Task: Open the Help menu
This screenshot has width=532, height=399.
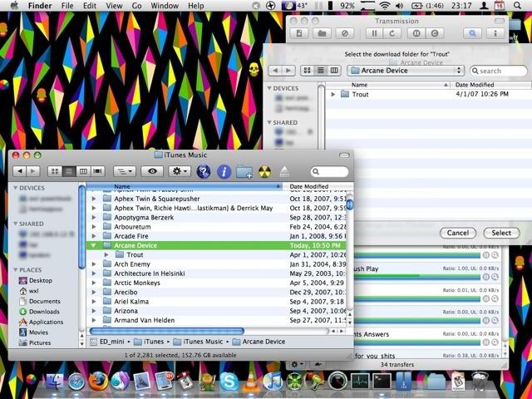Action: click(196, 6)
